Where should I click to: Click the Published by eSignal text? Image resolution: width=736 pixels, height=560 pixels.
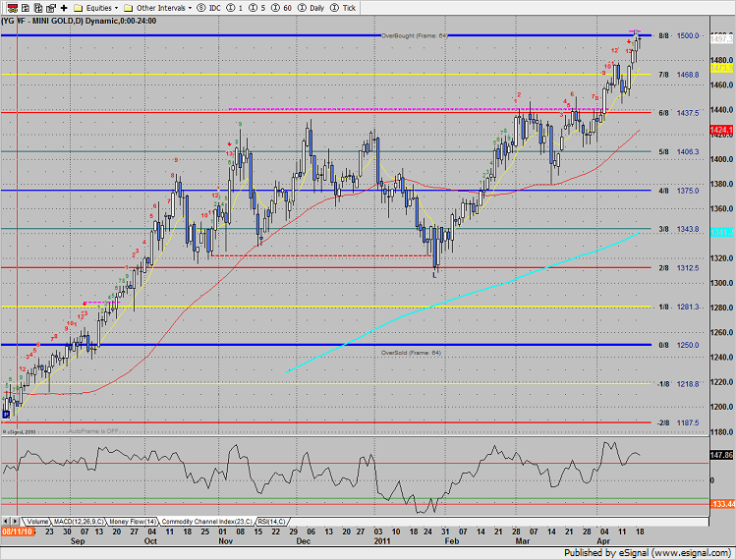[647, 553]
